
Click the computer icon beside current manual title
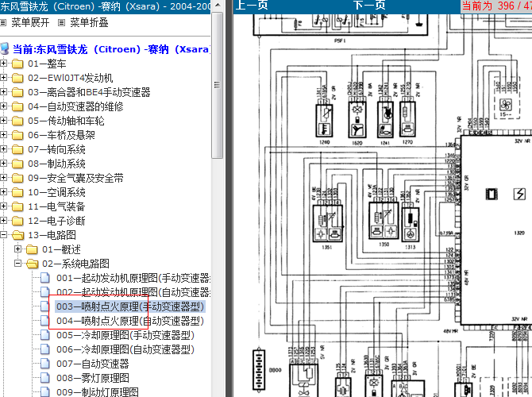point(5,49)
